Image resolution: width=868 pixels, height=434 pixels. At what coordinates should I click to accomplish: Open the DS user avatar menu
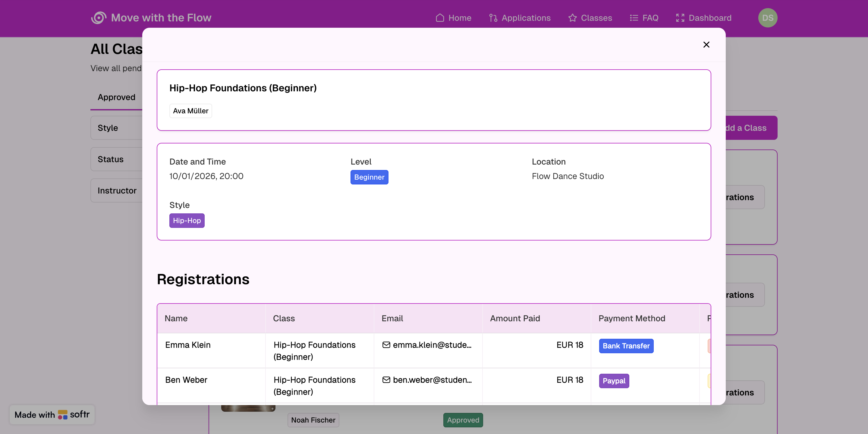(x=767, y=18)
